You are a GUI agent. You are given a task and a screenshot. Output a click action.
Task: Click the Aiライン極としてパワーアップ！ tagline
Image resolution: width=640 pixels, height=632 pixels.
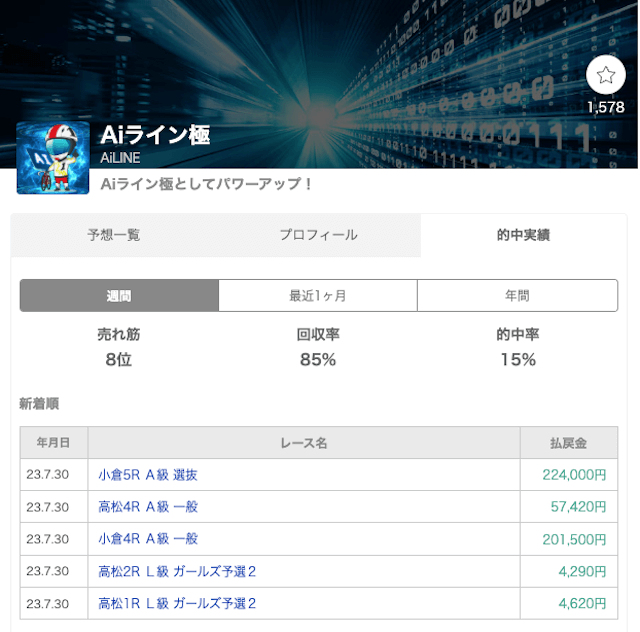pos(207,184)
